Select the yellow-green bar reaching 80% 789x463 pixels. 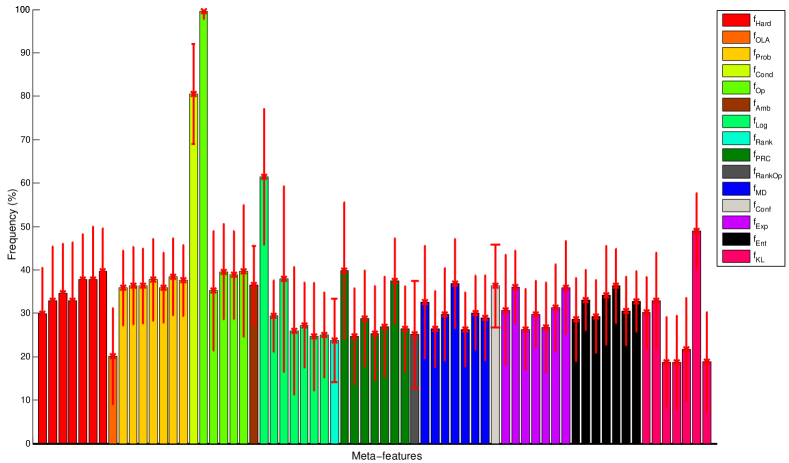(193, 269)
